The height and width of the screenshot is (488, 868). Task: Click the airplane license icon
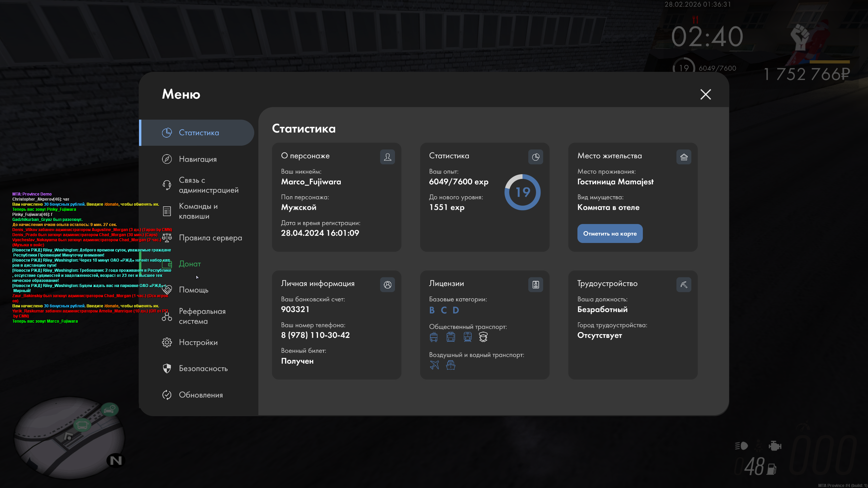point(434,365)
